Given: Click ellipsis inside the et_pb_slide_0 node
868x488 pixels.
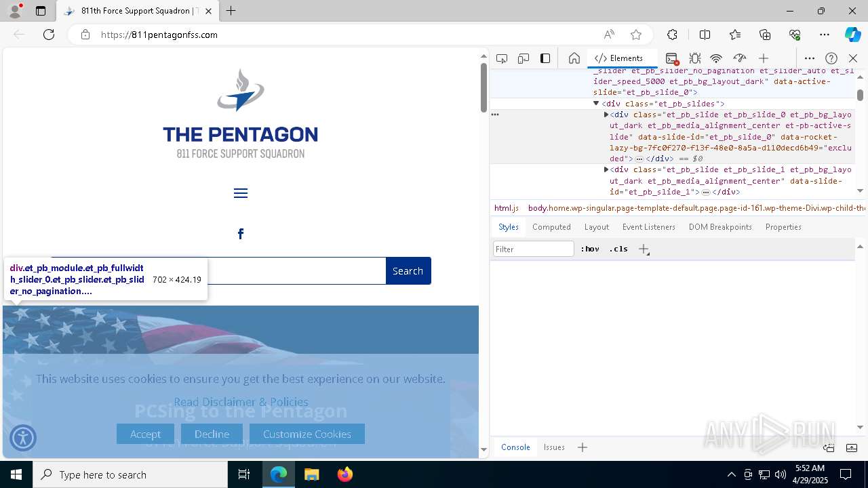Looking at the screenshot, I should (x=639, y=159).
